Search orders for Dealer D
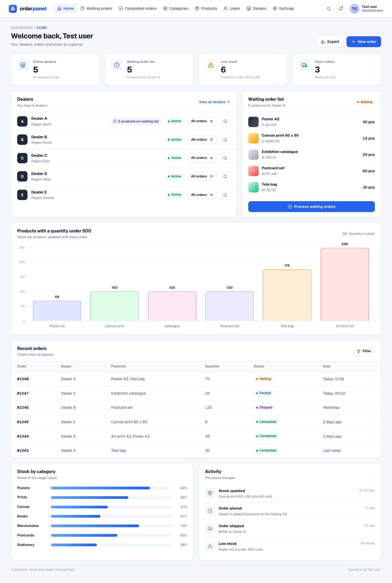 (x=225, y=176)
